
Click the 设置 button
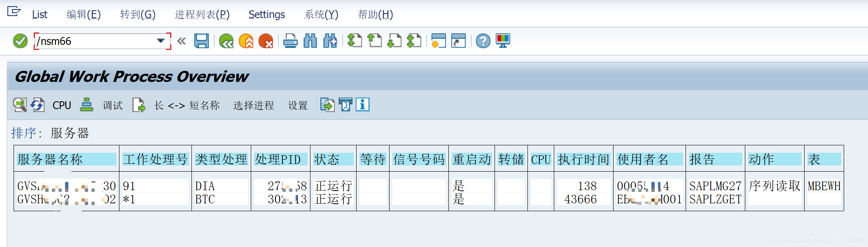pos(298,105)
